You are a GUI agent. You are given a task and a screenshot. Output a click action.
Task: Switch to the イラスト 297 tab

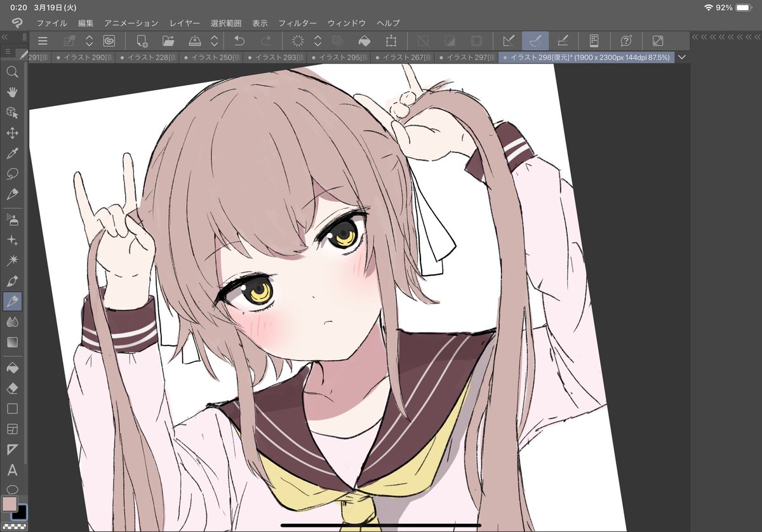tap(466, 57)
